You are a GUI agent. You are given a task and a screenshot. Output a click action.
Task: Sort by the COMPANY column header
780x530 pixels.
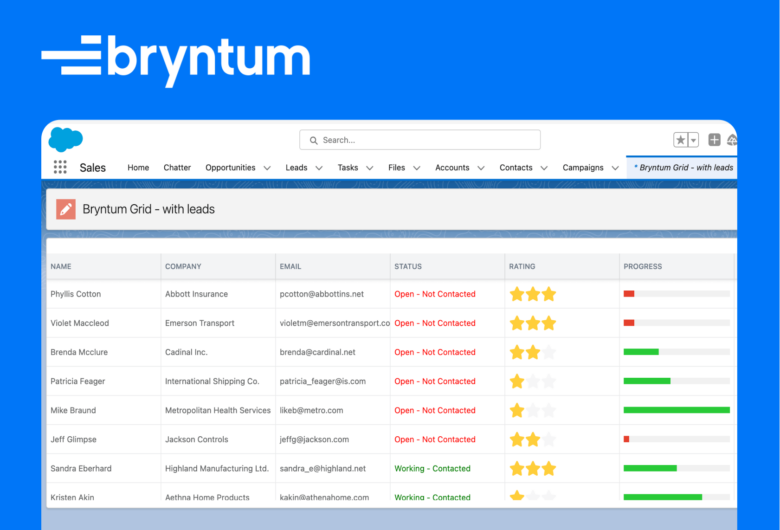coord(218,266)
